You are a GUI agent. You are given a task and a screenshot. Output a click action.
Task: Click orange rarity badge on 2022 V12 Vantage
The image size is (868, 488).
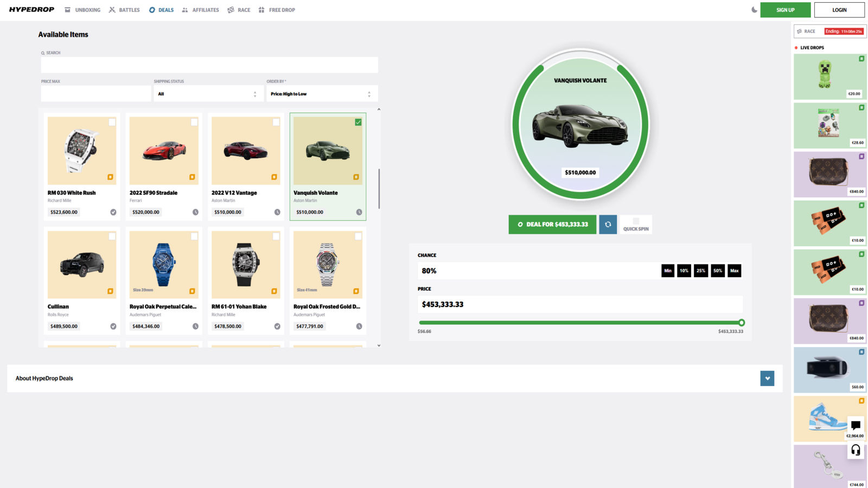(274, 177)
